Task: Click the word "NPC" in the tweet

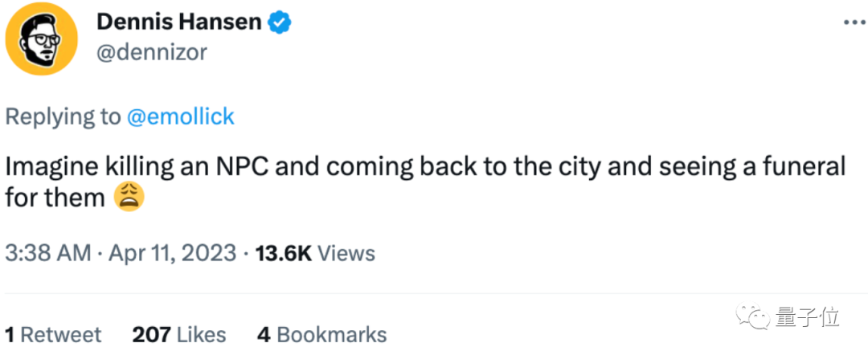Action: coord(250,167)
